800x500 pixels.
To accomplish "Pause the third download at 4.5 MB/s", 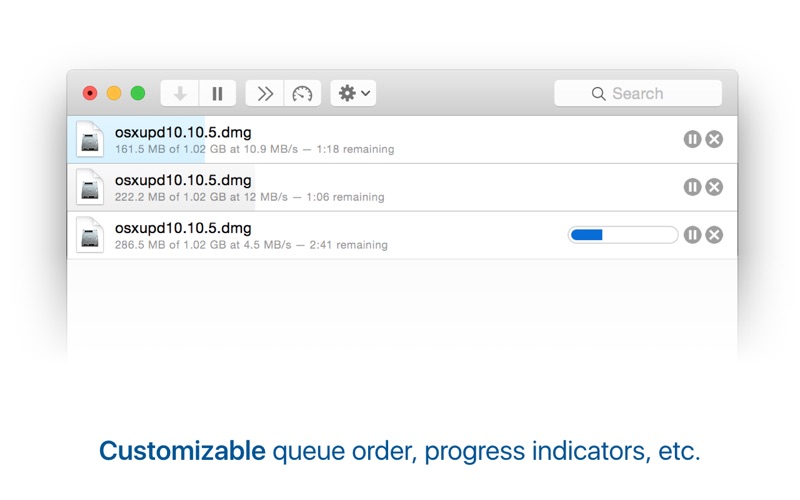I will tap(692, 235).
